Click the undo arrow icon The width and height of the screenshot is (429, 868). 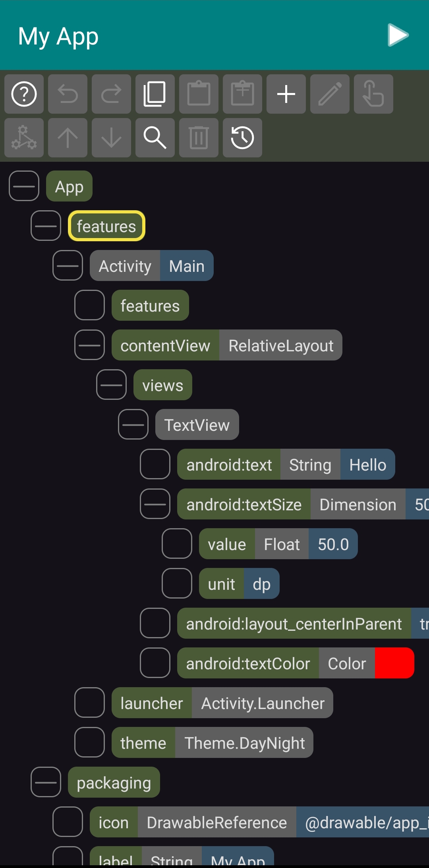(68, 94)
